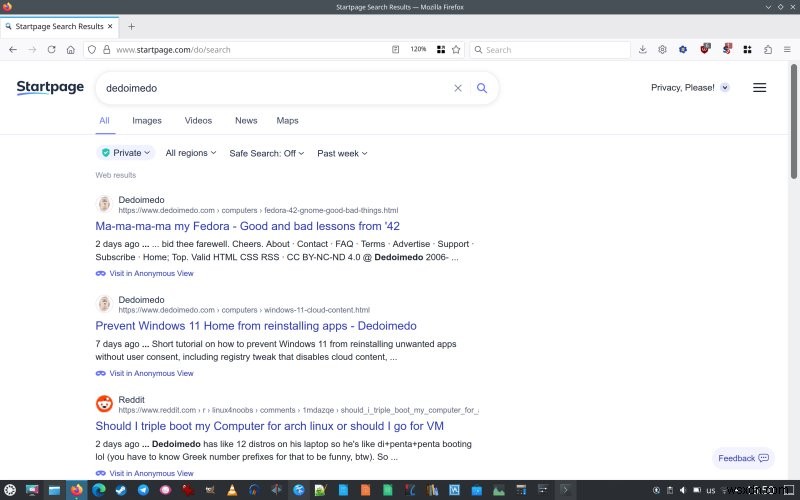Expand the All regions dropdown
The image size is (800, 500).
pos(191,153)
